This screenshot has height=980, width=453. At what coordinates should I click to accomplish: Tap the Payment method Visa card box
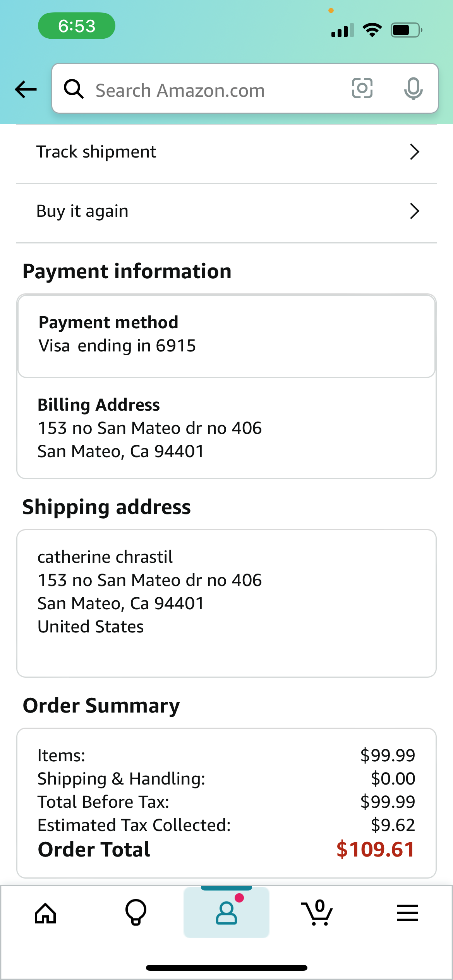pyautogui.click(x=226, y=336)
